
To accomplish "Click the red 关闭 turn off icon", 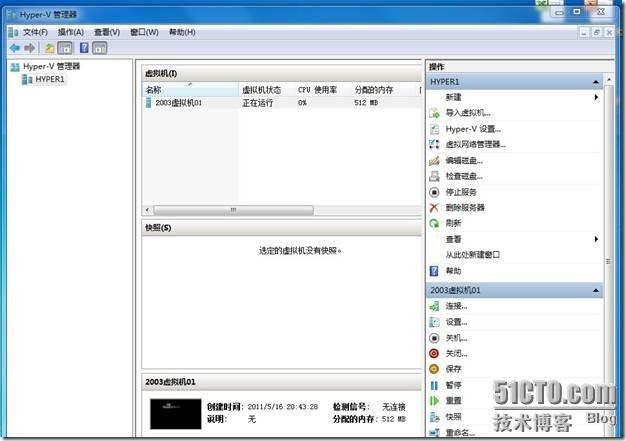I will 434,354.
